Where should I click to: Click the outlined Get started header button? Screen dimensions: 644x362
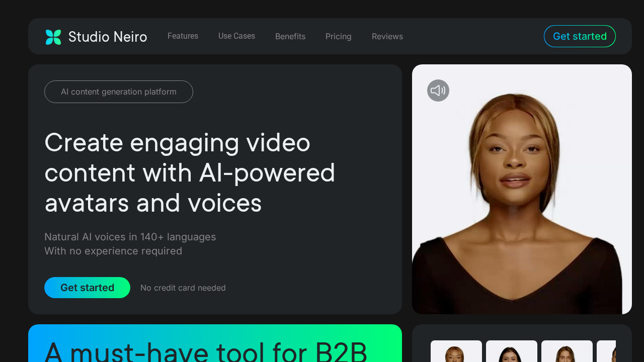pyautogui.click(x=580, y=36)
